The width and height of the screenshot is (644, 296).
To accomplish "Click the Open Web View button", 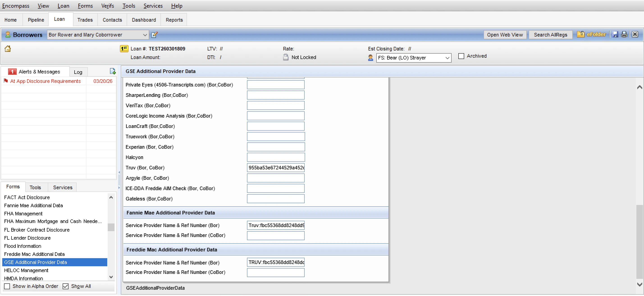I will point(505,34).
